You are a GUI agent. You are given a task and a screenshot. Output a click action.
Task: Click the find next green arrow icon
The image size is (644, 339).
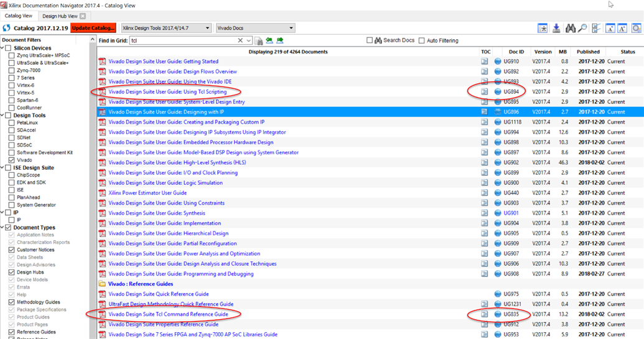280,40
